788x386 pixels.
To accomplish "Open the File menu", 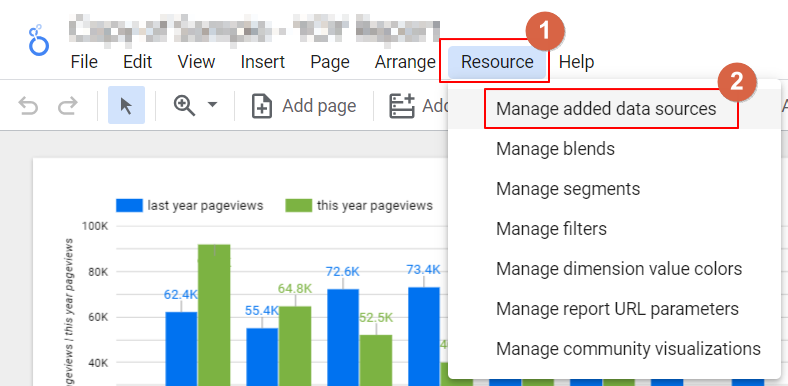I will pyautogui.click(x=84, y=62).
